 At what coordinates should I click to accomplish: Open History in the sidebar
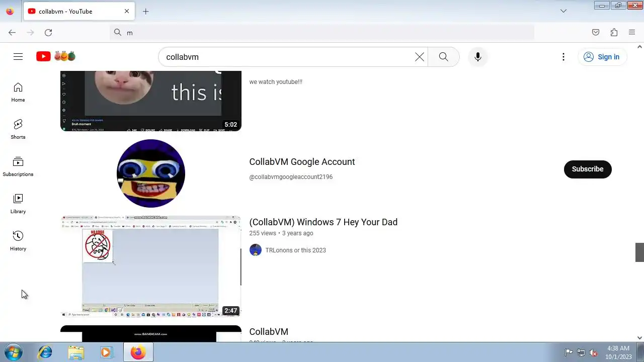tap(18, 241)
